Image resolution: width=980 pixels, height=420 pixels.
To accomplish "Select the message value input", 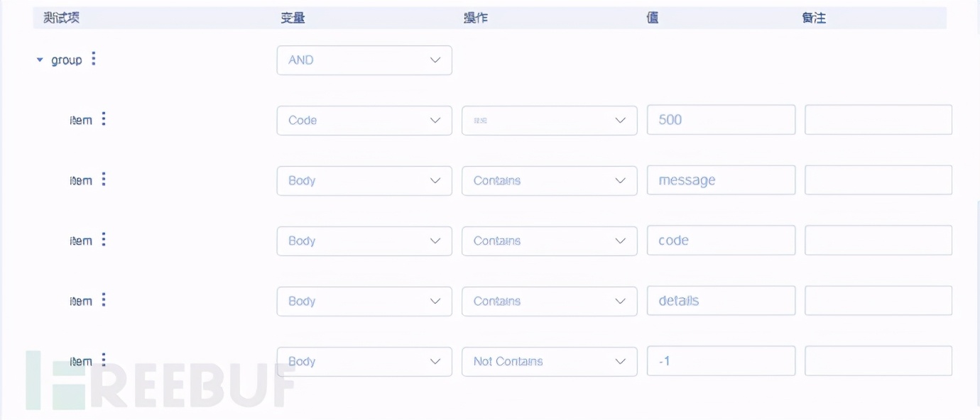I will coord(721,179).
